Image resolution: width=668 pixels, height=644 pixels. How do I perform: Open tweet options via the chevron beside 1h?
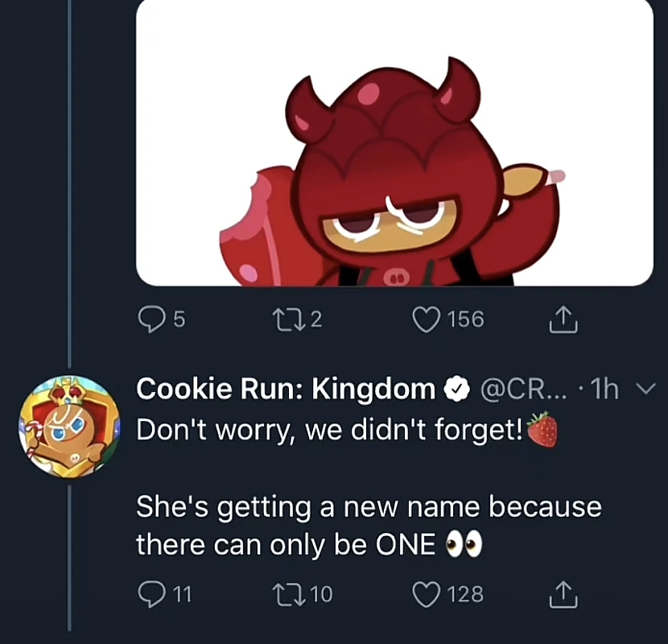[x=646, y=389]
